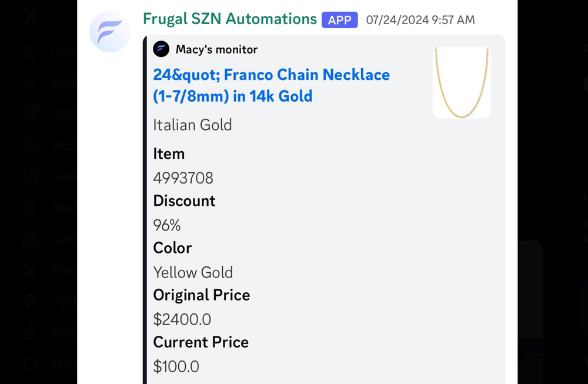This screenshot has width=588, height=384.
Task: Open the Bookmarks icon
Action: coord(29,207)
